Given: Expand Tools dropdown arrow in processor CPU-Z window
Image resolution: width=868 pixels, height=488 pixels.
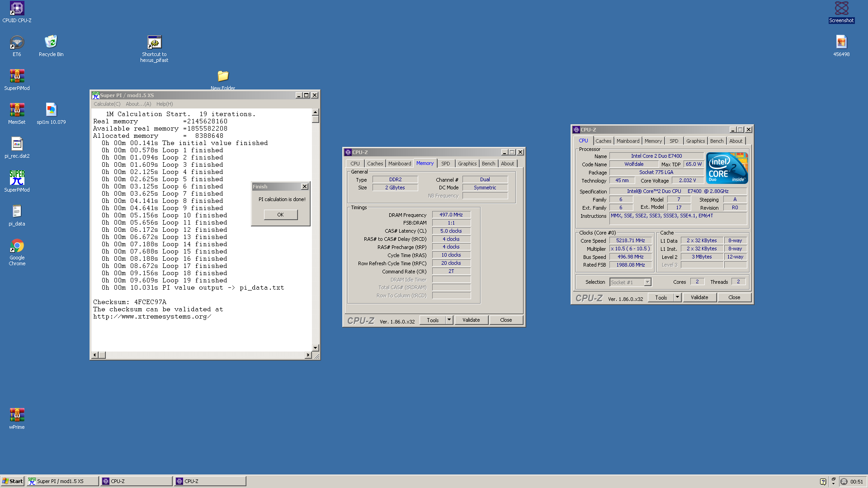Looking at the screenshot, I should 678,297.
